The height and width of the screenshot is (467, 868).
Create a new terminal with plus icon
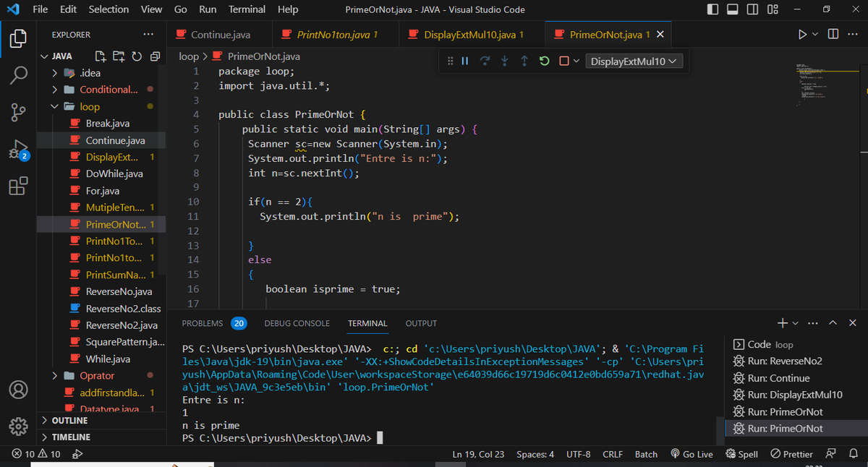click(783, 323)
